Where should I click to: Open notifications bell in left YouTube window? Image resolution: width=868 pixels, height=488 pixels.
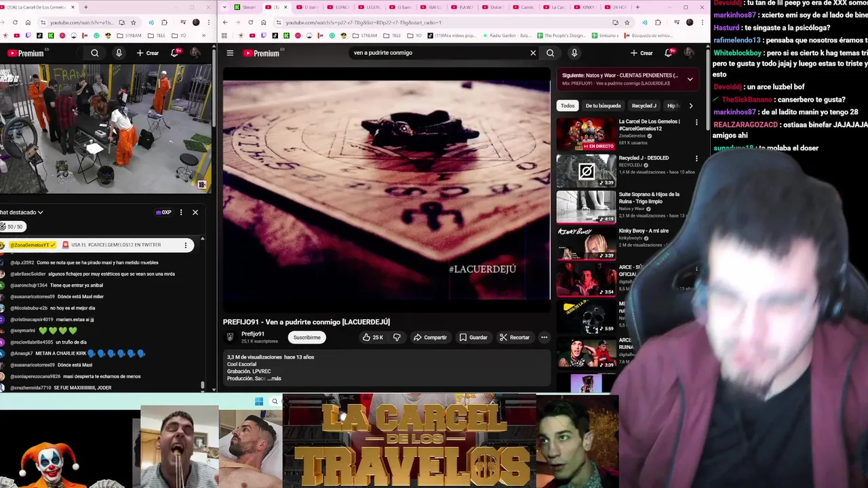pyautogui.click(x=174, y=53)
